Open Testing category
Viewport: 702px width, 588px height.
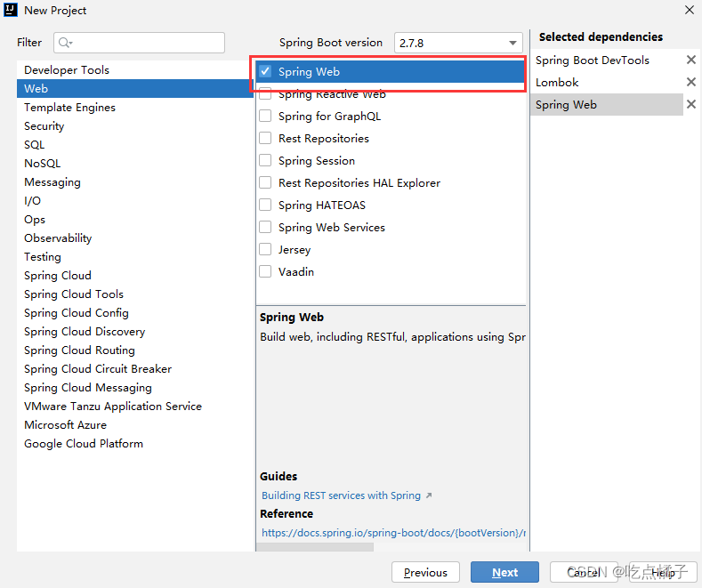pos(134,256)
